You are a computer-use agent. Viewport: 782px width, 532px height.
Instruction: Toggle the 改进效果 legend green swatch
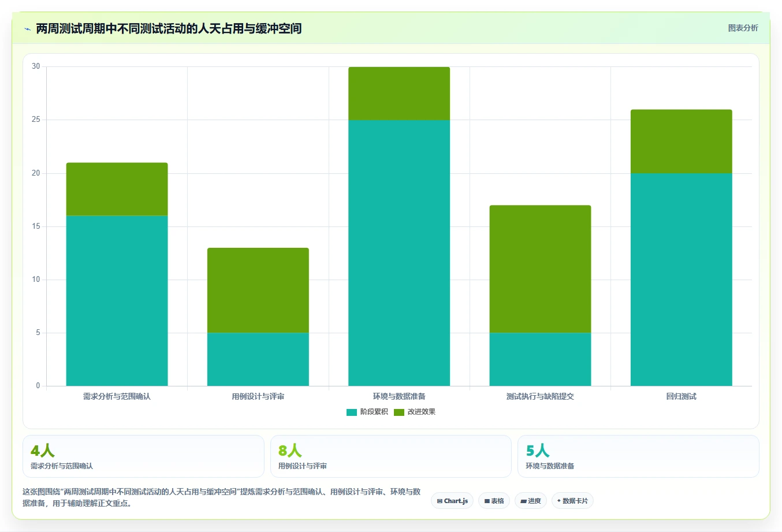(399, 412)
